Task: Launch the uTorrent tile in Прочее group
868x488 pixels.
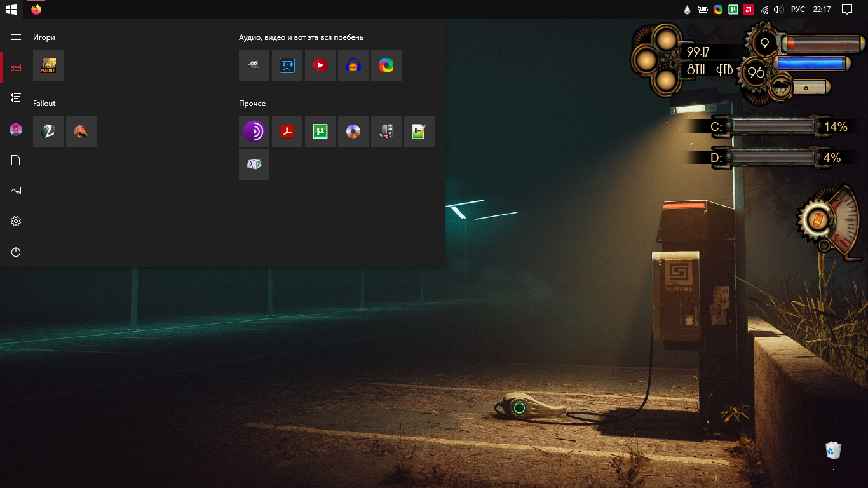Action: pyautogui.click(x=320, y=132)
